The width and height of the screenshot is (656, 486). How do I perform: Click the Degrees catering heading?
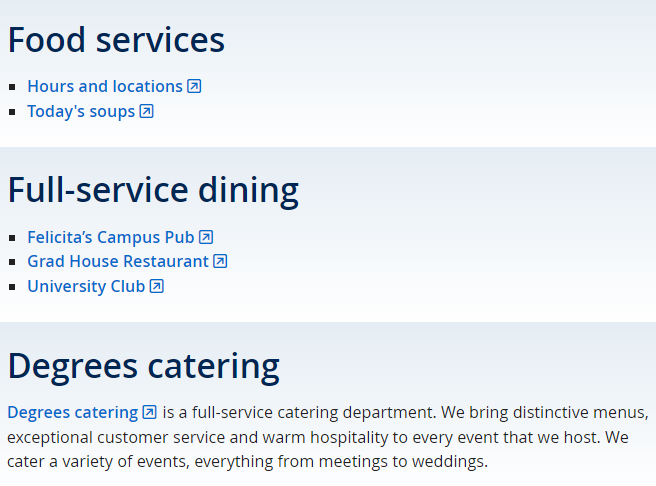(x=144, y=366)
